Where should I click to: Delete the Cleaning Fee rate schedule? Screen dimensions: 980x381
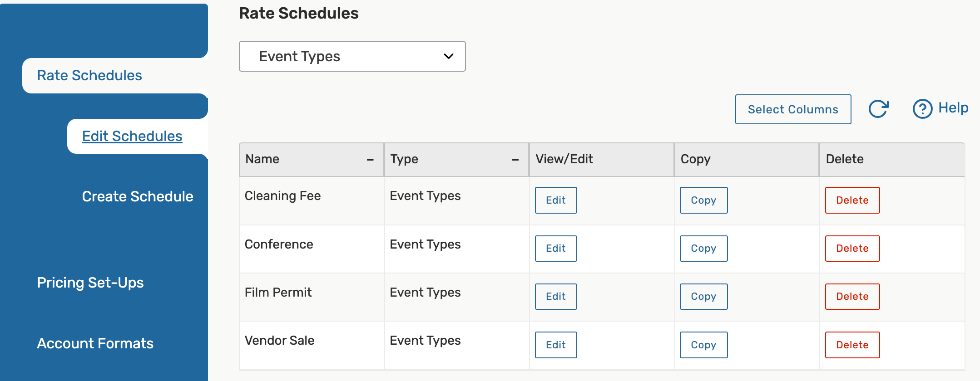coord(852,200)
